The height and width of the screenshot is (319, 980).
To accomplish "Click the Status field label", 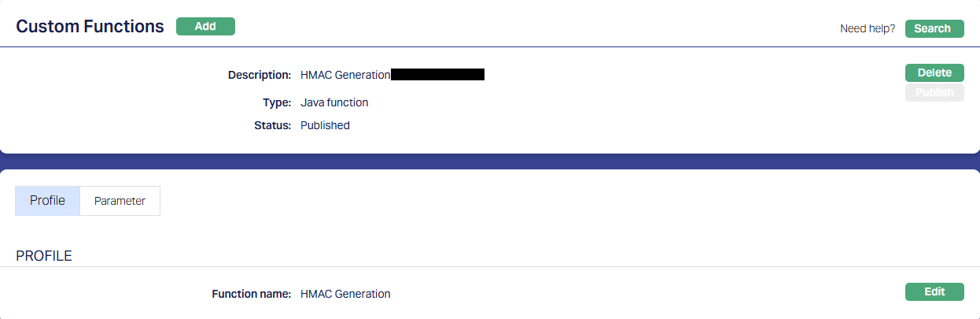I will (x=272, y=125).
